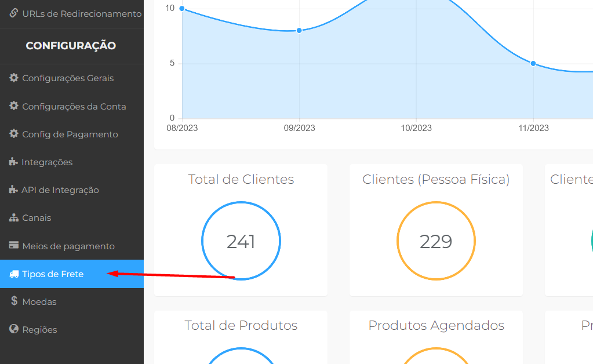Click the 10/2023 axis label

pos(416,128)
